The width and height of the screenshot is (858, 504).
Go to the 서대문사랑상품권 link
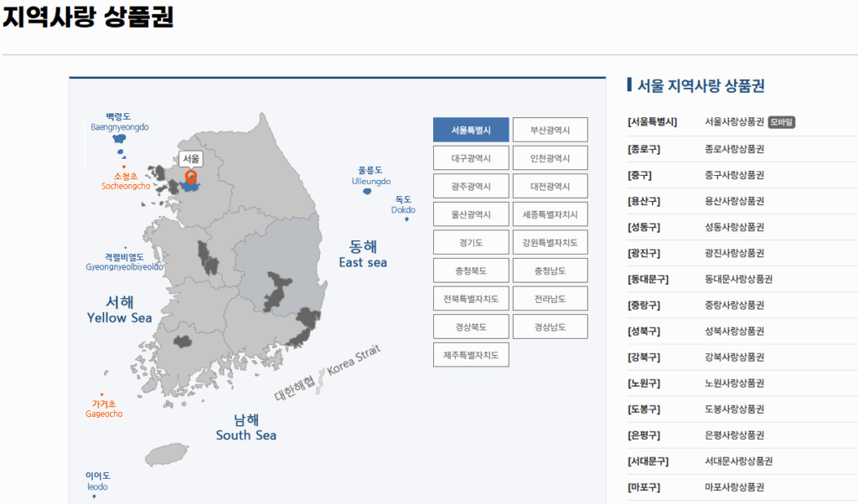(739, 461)
